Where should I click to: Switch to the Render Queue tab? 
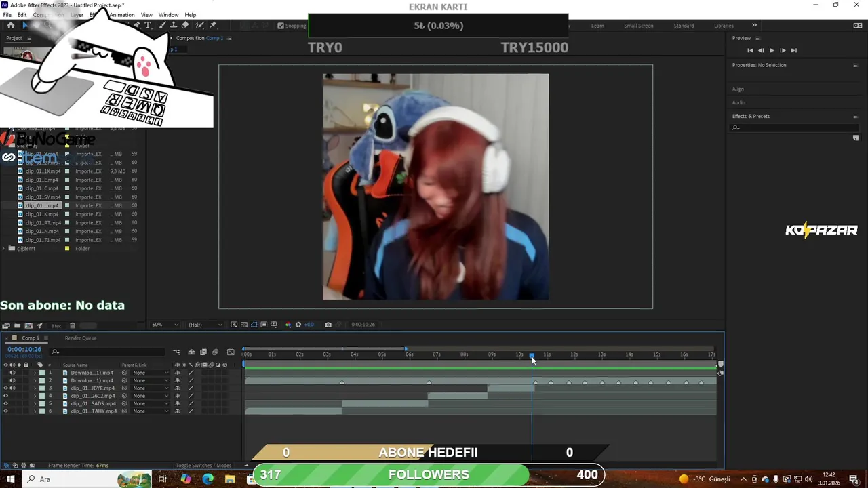coord(81,338)
